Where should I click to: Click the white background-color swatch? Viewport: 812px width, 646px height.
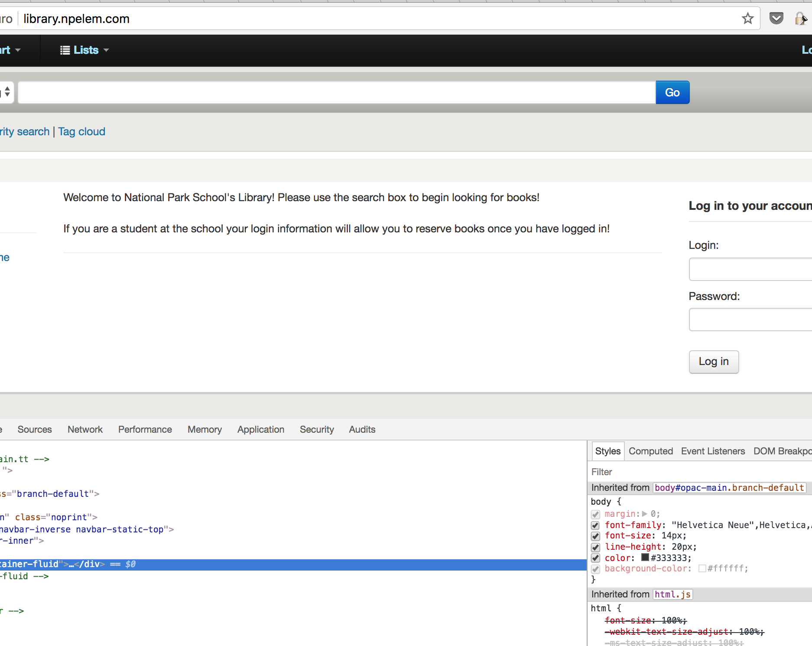click(x=702, y=568)
